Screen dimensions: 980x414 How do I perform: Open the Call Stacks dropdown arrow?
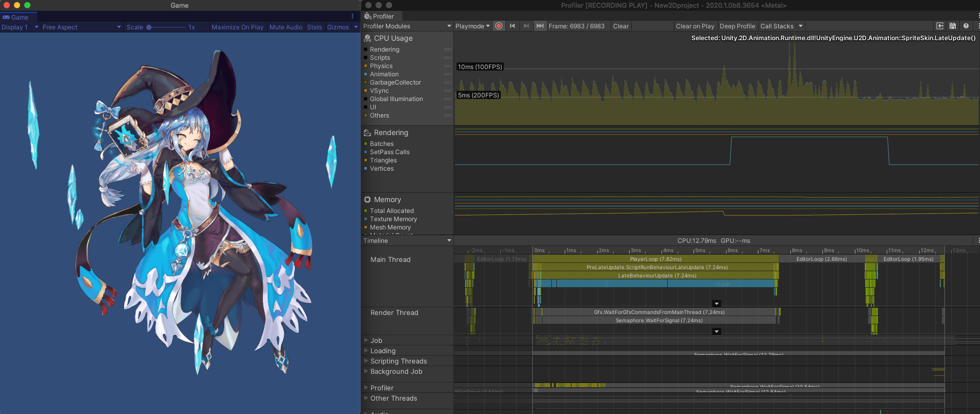click(801, 26)
